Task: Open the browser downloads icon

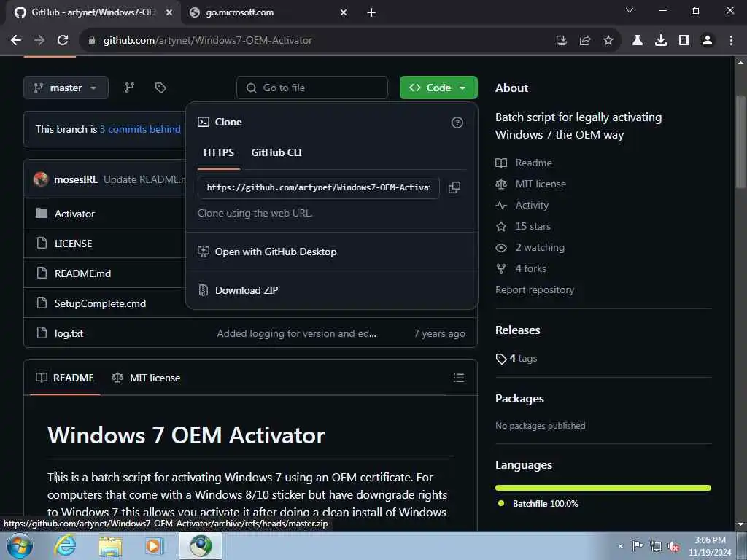Action: click(661, 41)
